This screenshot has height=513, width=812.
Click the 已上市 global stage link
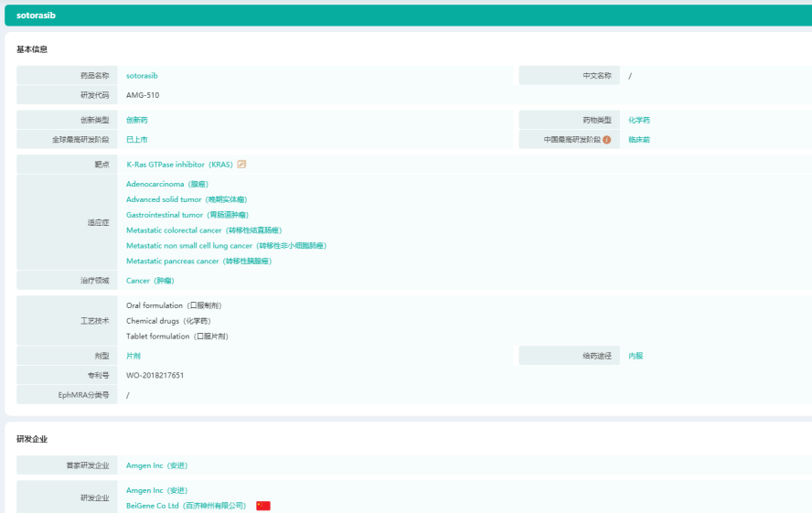[x=137, y=140]
